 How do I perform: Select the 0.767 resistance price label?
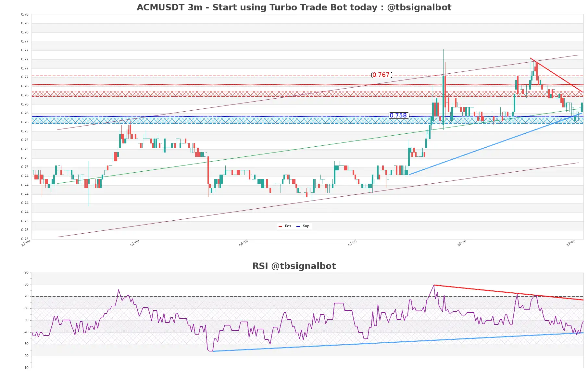(382, 75)
